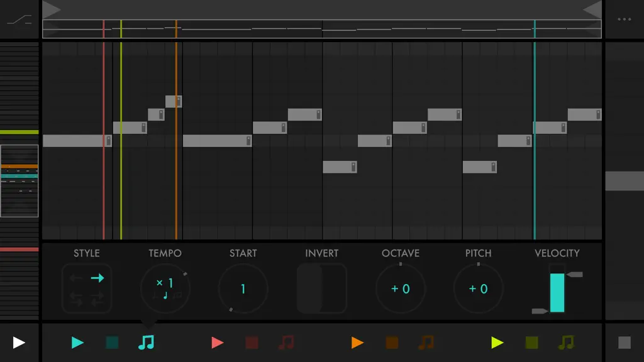The height and width of the screenshot is (362, 644).
Task: Select the left-then-right ping-pong style arrows
Action: (76, 299)
